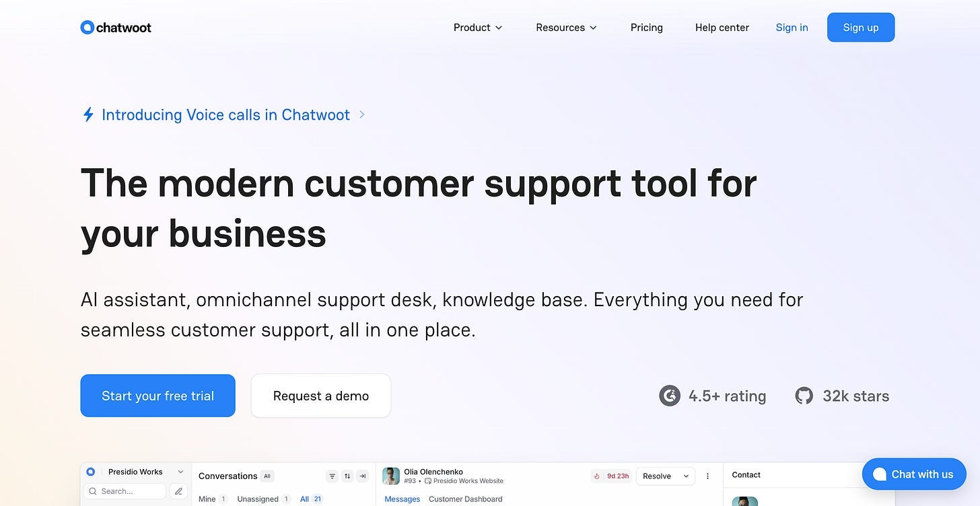Click Sign in link
980x506 pixels.
(792, 28)
